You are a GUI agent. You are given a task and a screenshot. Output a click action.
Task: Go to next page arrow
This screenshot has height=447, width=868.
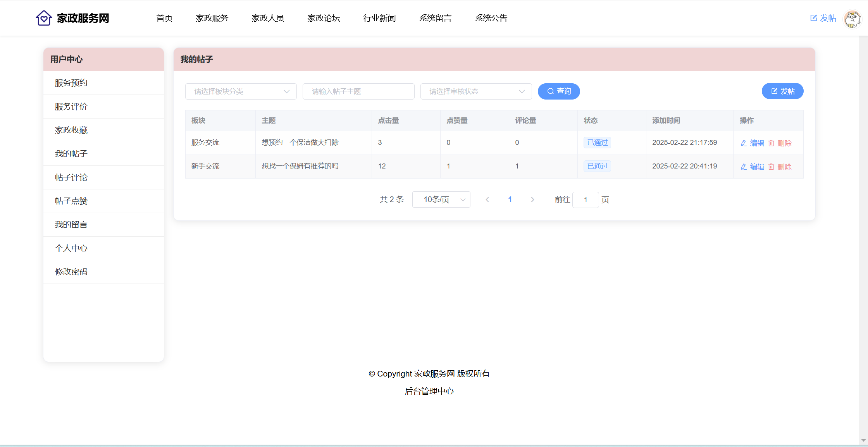point(532,199)
